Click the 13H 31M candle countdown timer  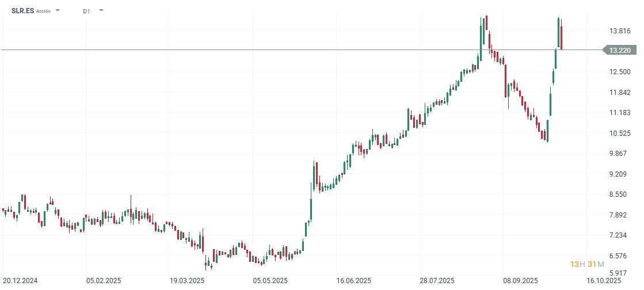pyautogui.click(x=587, y=264)
